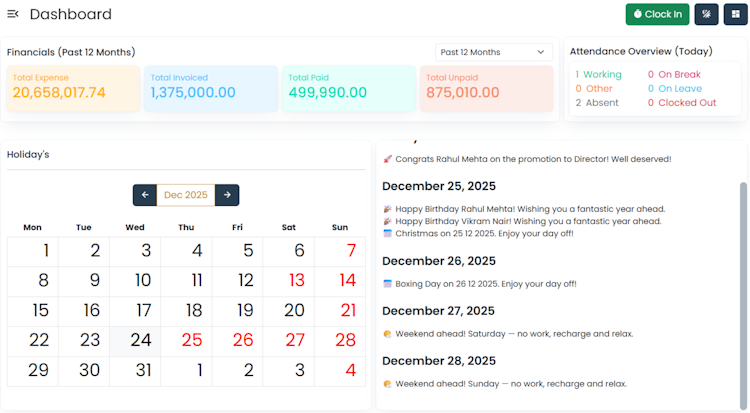
Task: Expand the Past 12 Months dropdown
Action: tap(494, 52)
